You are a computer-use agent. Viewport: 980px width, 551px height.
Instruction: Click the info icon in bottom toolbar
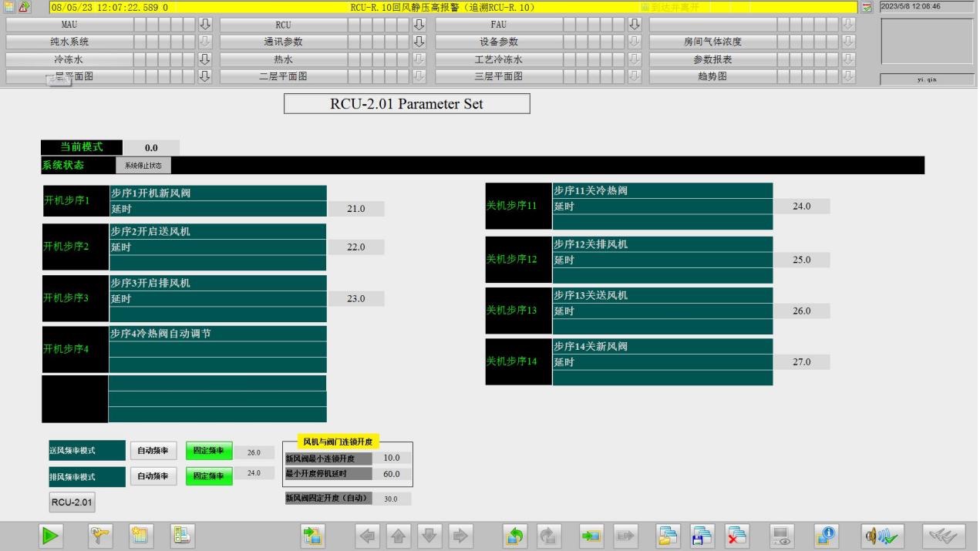826,536
